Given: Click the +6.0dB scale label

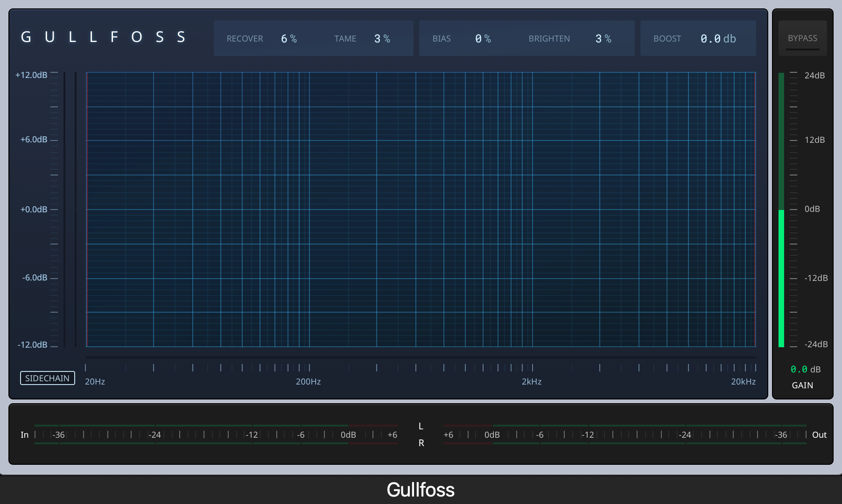Looking at the screenshot, I should pos(34,140).
